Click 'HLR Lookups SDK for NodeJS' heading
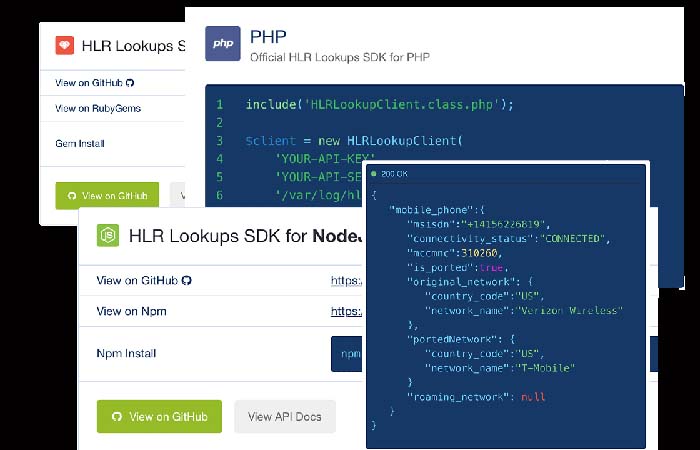 point(245,236)
